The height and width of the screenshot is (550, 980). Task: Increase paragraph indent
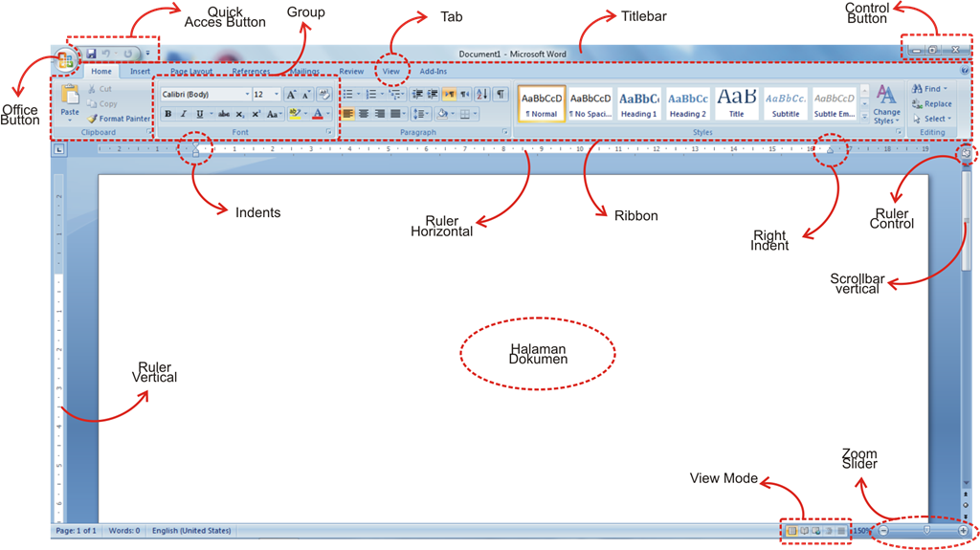[x=433, y=95]
